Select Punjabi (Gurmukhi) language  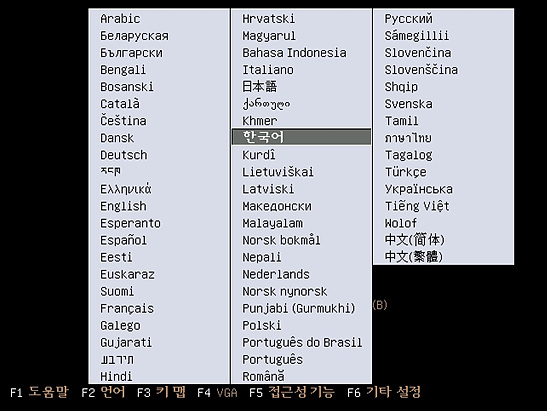[299, 308]
